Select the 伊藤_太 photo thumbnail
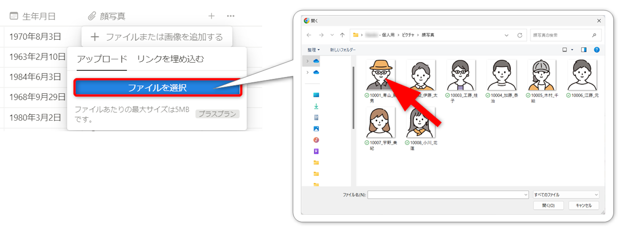 [421, 75]
